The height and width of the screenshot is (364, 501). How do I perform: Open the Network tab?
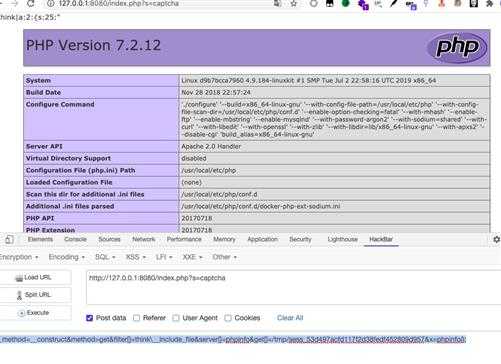point(144,239)
